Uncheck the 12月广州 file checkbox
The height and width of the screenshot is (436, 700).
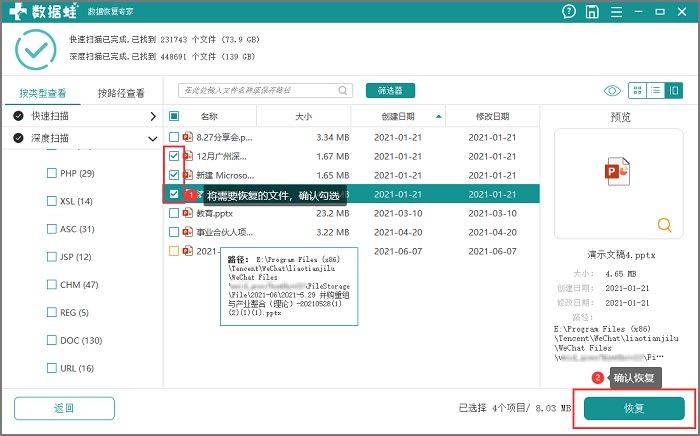174,156
